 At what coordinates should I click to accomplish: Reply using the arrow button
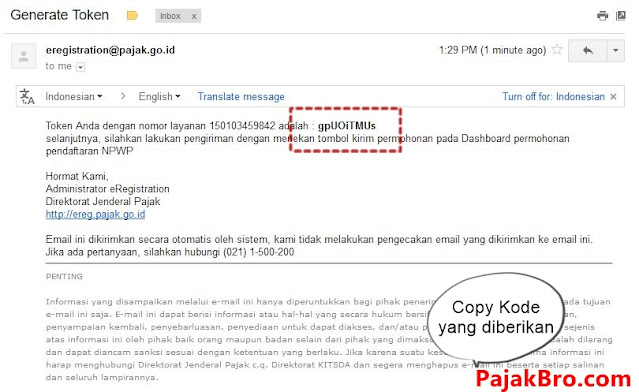click(x=588, y=51)
